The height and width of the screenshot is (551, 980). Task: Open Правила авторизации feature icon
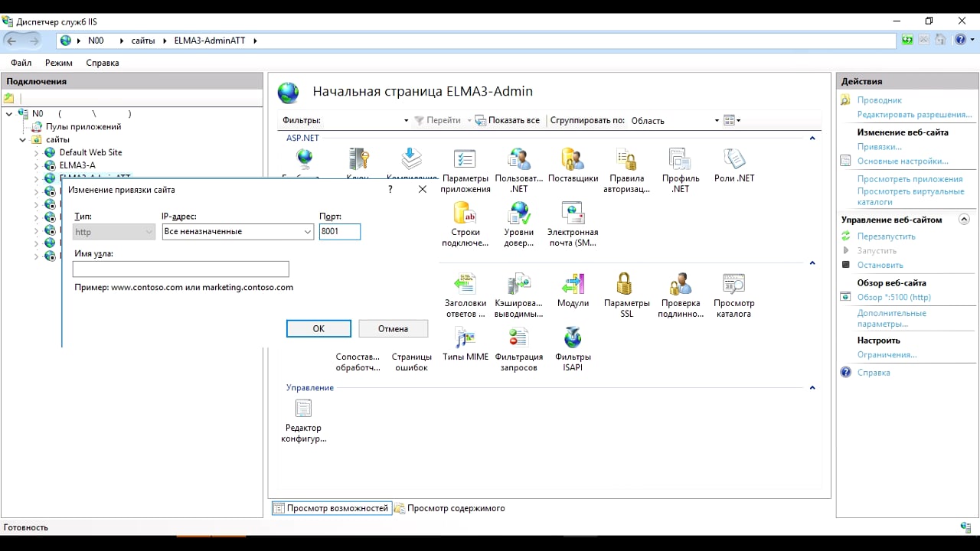click(x=626, y=170)
